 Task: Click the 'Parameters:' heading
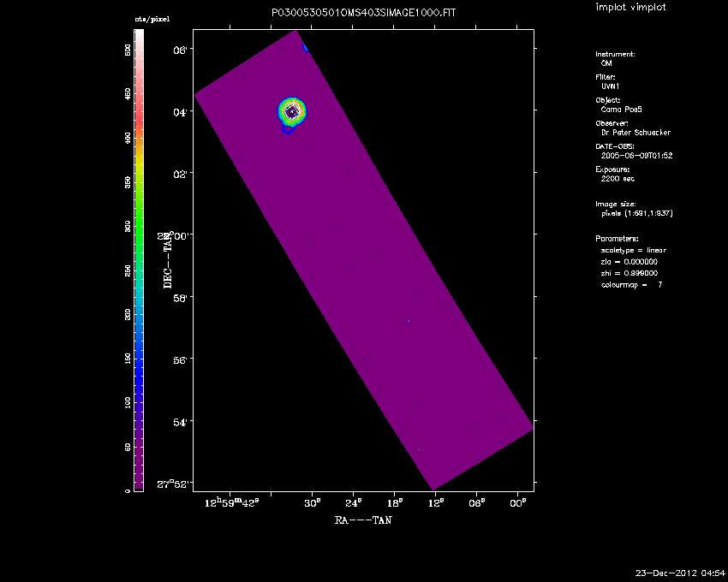pos(617,239)
